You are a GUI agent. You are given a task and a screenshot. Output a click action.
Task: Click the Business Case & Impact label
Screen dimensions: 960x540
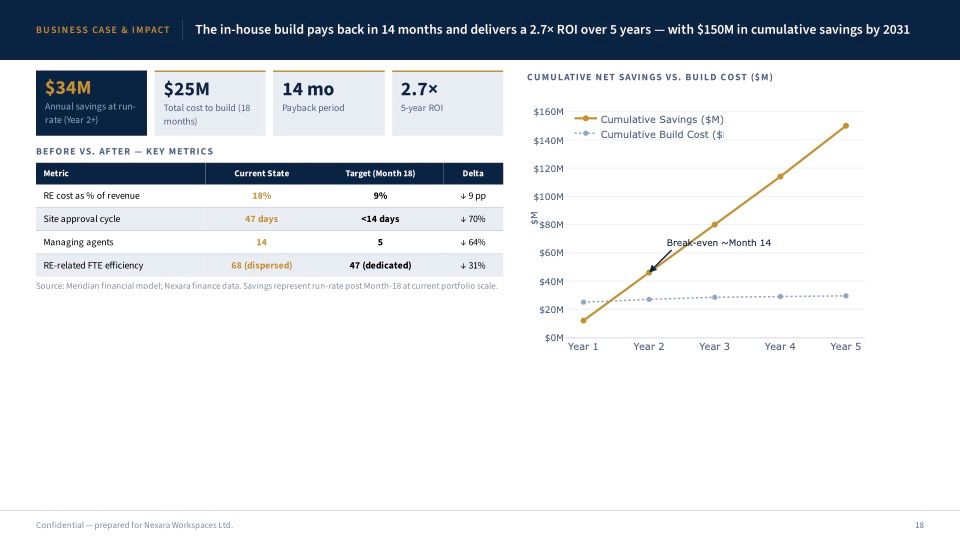coord(103,29)
